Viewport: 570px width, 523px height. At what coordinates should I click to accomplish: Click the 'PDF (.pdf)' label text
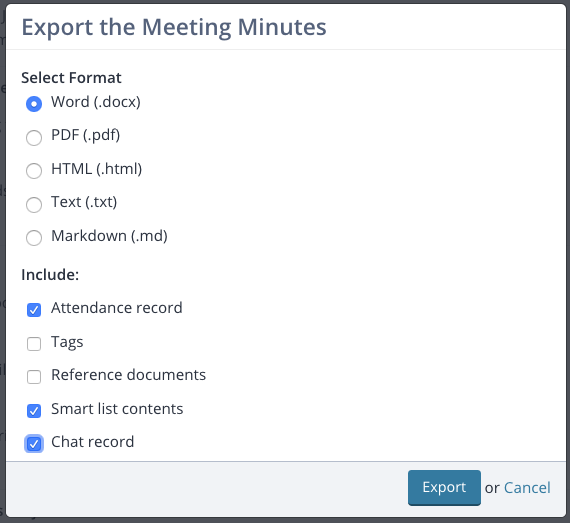click(85, 135)
